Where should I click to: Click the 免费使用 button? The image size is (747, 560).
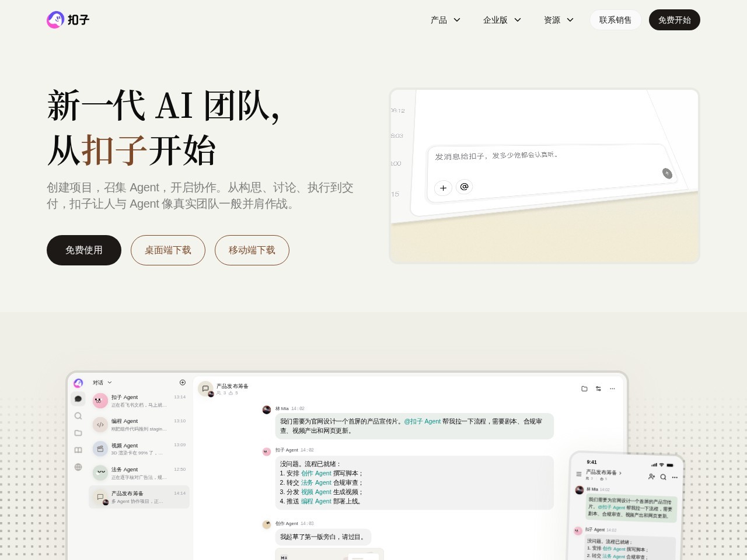coord(84,250)
